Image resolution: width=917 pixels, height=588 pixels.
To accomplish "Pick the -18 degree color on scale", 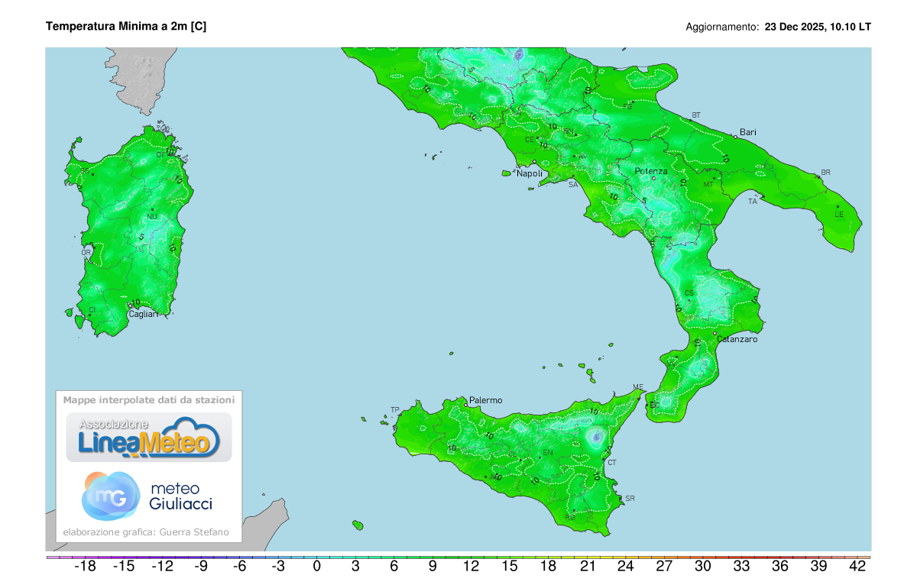I will click(x=84, y=558).
